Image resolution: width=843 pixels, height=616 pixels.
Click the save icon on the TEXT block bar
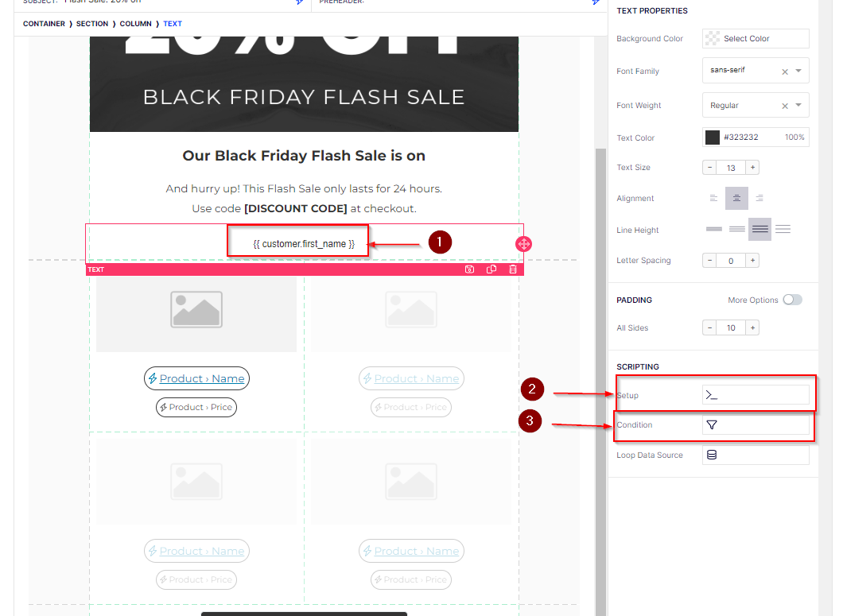tap(469, 269)
